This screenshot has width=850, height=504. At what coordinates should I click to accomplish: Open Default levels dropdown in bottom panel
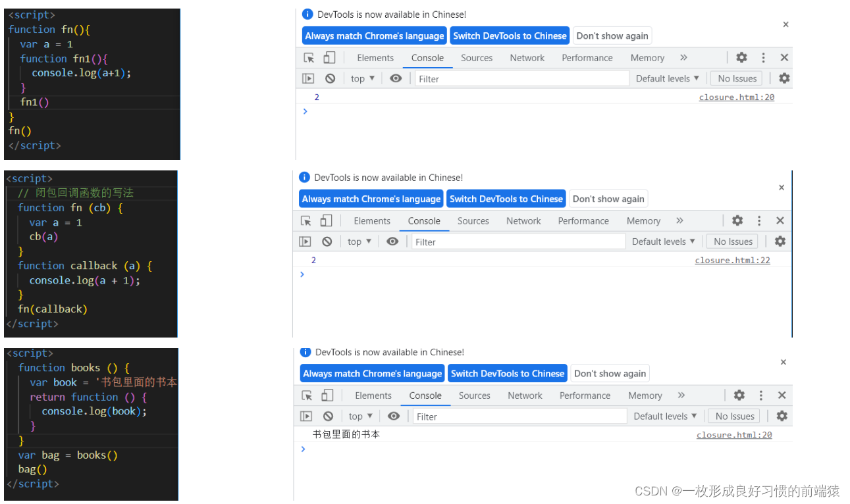coord(666,416)
